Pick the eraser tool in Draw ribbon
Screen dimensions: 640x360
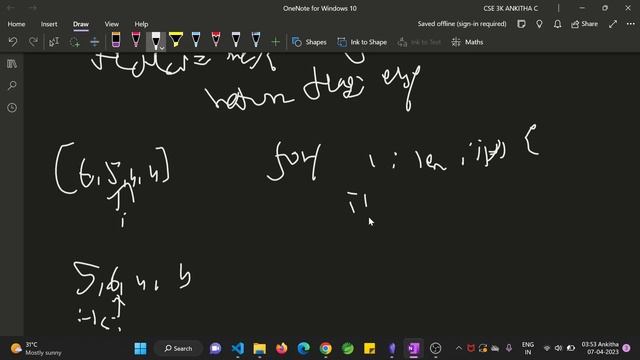(x=116, y=40)
